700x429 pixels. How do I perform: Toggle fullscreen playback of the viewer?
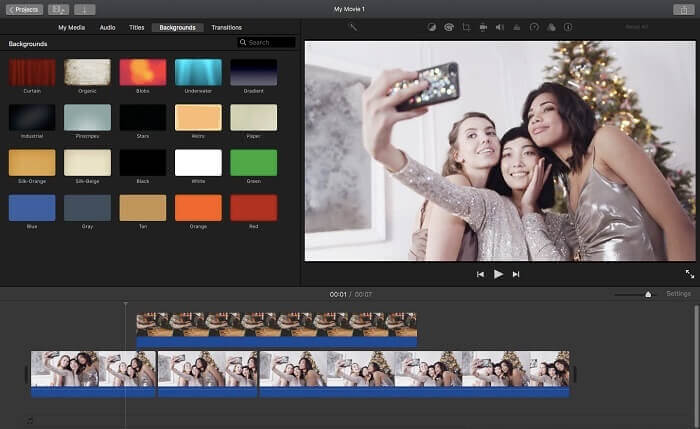(x=689, y=273)
